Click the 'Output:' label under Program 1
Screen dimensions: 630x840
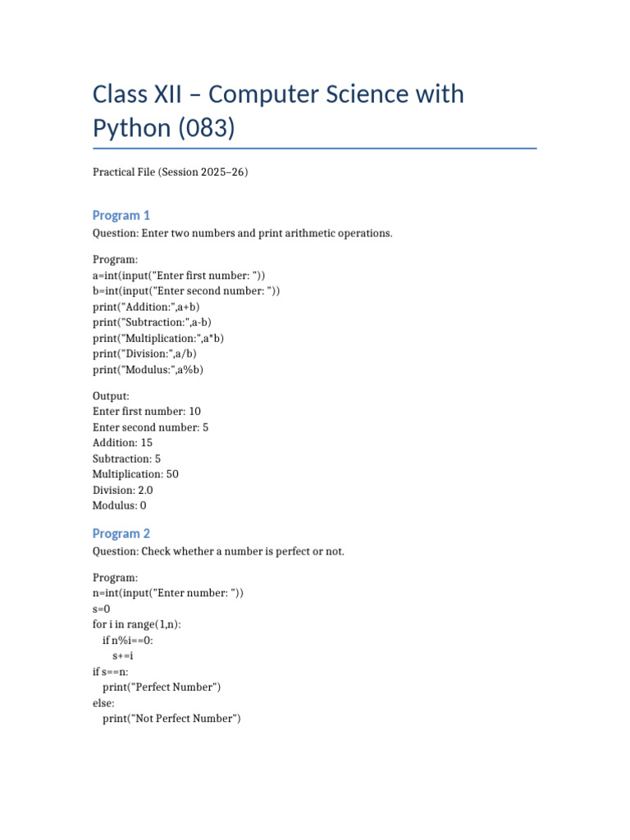(x=111, y=396)
